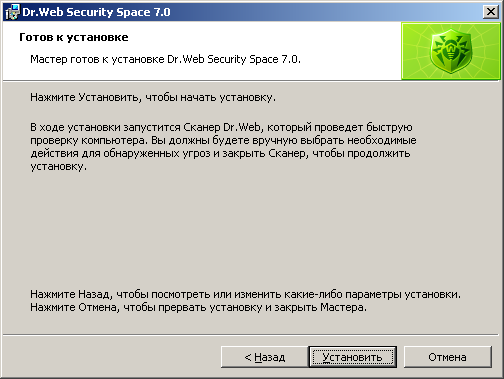Click the Нажмите Установить instruction text

coord(153,97)
